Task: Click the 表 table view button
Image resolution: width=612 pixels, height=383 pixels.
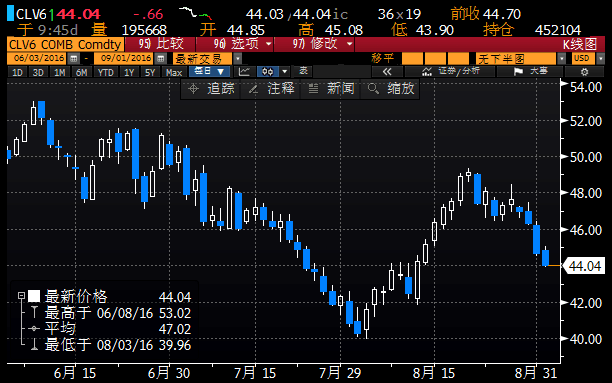Action: click(x=303, y=72)
